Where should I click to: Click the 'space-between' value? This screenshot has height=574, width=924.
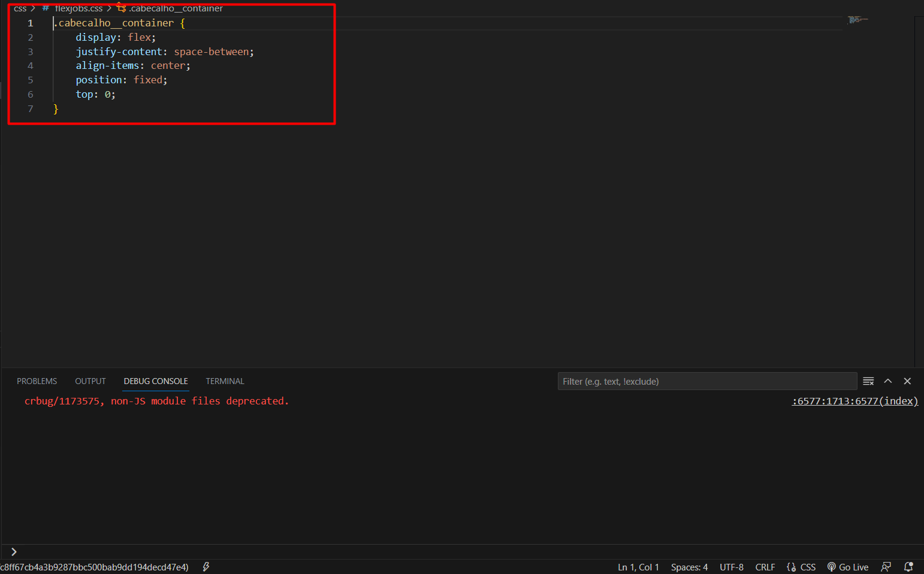click(x=212, y=52)
